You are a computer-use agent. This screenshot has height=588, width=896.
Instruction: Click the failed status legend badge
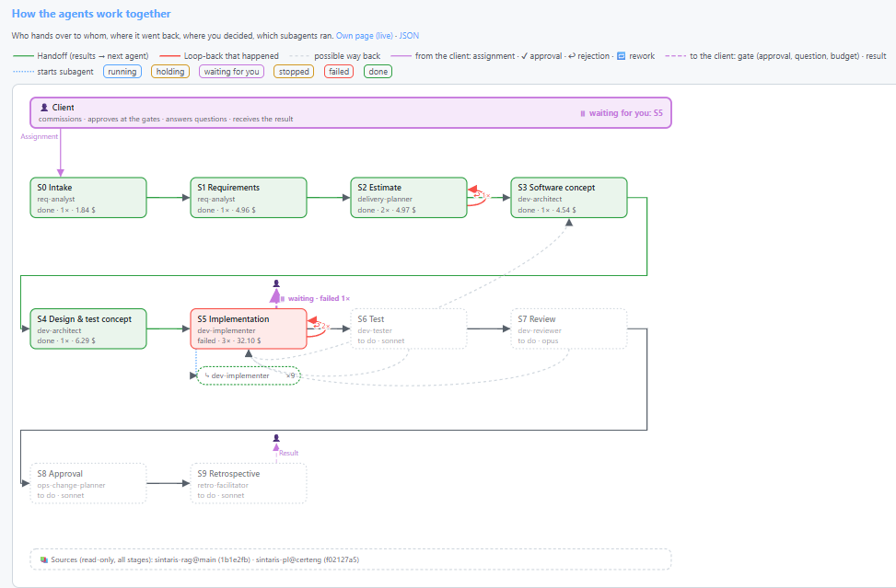[339, 72]
